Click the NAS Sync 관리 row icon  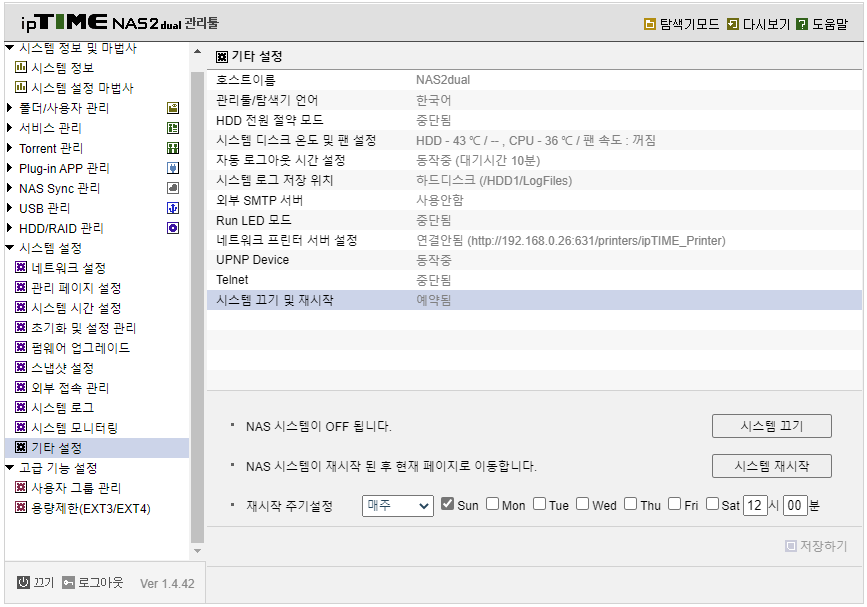point(173,188)
